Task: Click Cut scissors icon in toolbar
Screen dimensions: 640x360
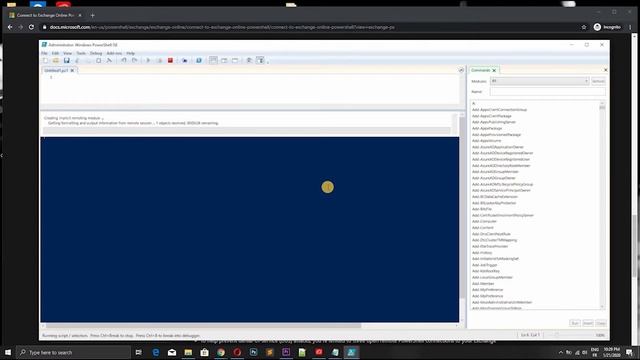Action: (77, 60)
